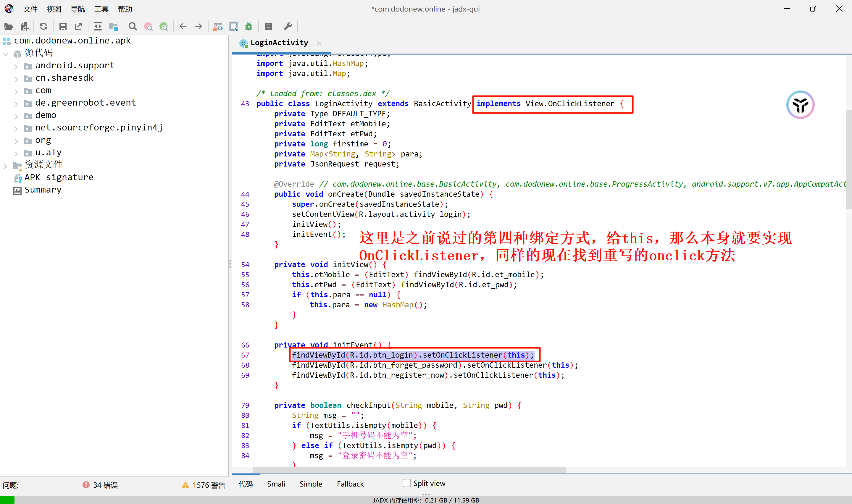Close the LoginActivity tab

coord(319,43)
